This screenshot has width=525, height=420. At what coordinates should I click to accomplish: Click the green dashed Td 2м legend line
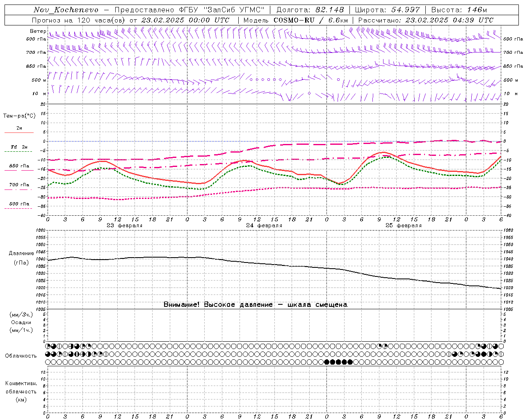pos(18,151)
